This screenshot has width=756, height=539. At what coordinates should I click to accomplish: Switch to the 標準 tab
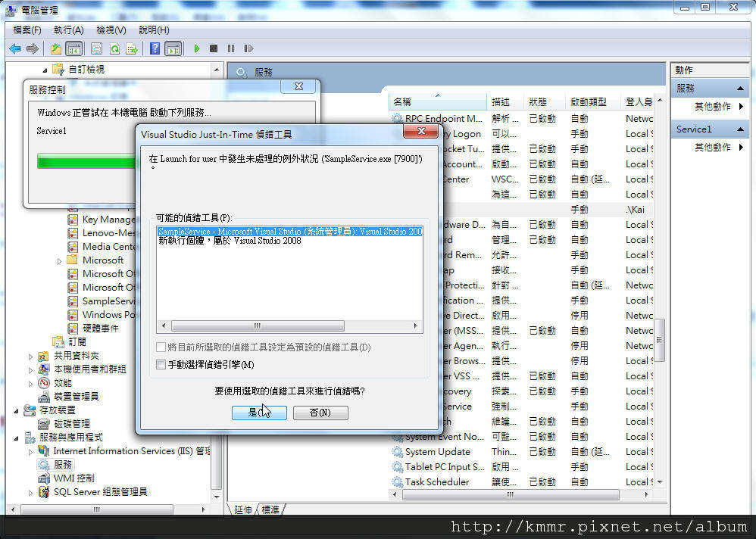(270, 509)
